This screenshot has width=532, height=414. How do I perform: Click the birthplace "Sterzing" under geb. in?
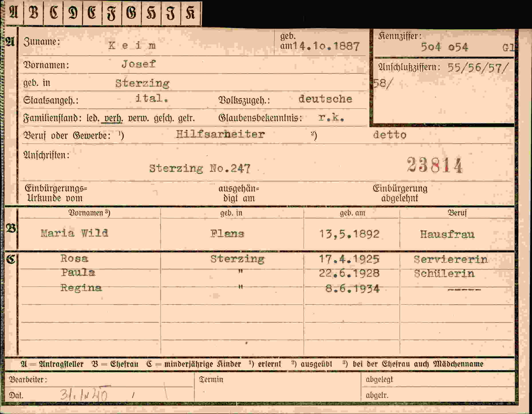pos(142,83)
